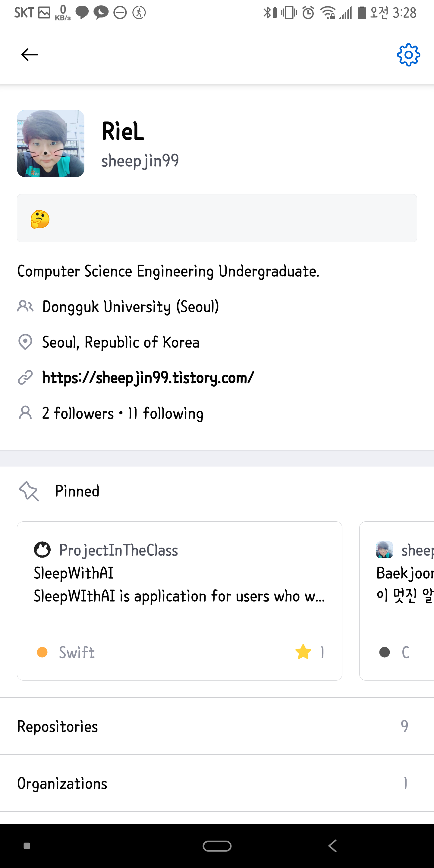Tap RieL's profile avatar picture
Image resolution: width=434 pixels, height=868 pixels.
pos(51,143)
